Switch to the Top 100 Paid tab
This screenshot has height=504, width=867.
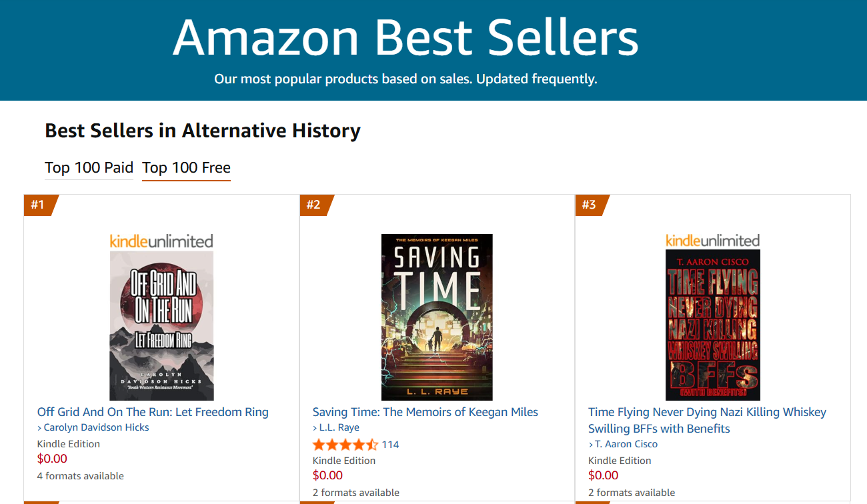coord(89,168)
